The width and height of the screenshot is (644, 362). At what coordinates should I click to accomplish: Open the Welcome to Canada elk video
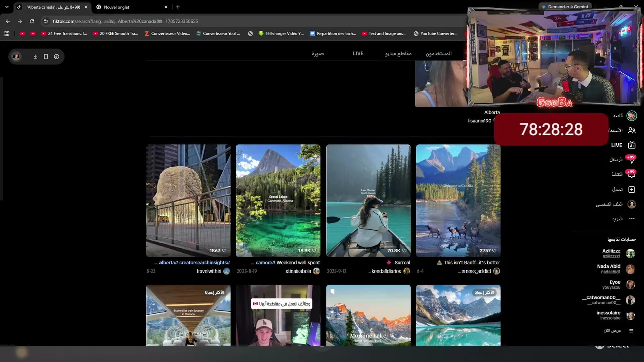(x=458, y=201)
